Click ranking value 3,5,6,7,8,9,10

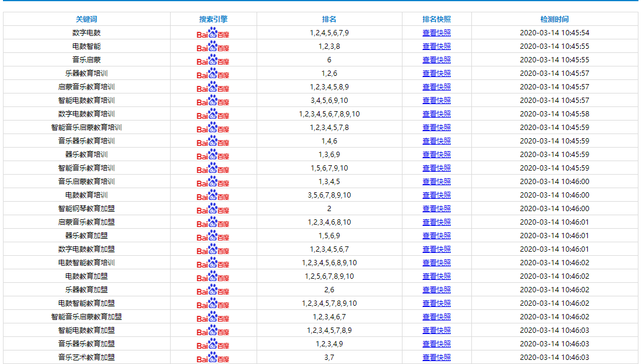point(329,195)
